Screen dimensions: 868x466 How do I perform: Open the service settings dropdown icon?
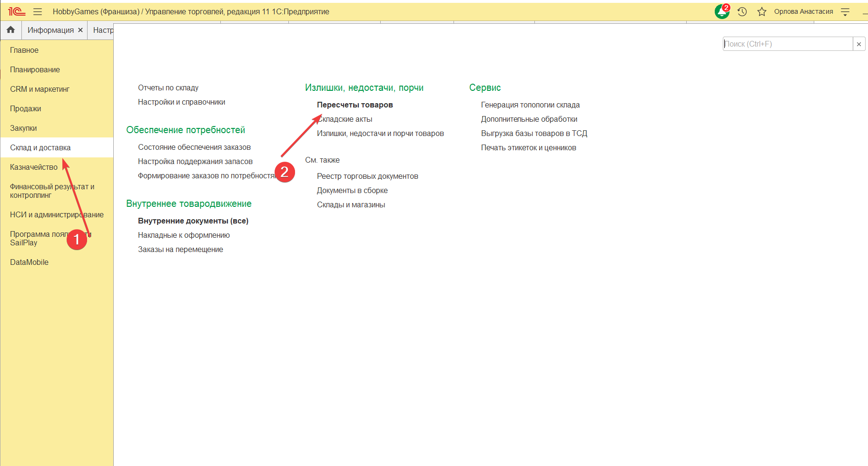pyautogui.click(x=845, y=12)
